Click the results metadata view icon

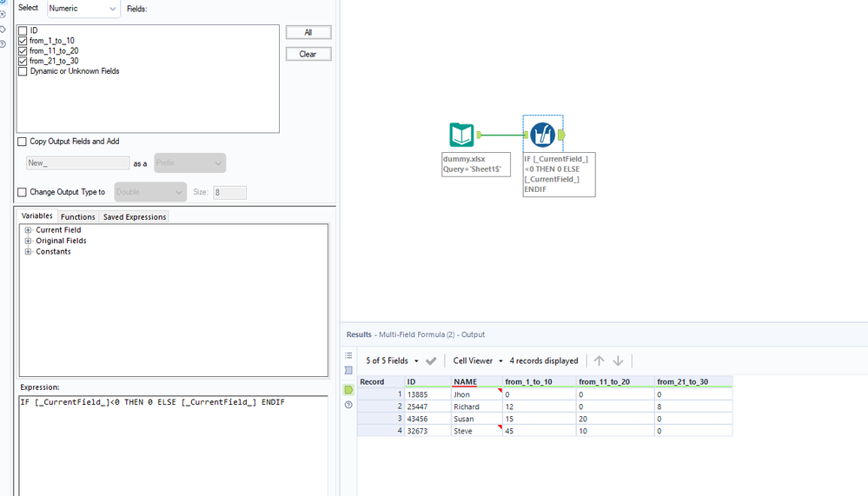[x=348, y=370]
